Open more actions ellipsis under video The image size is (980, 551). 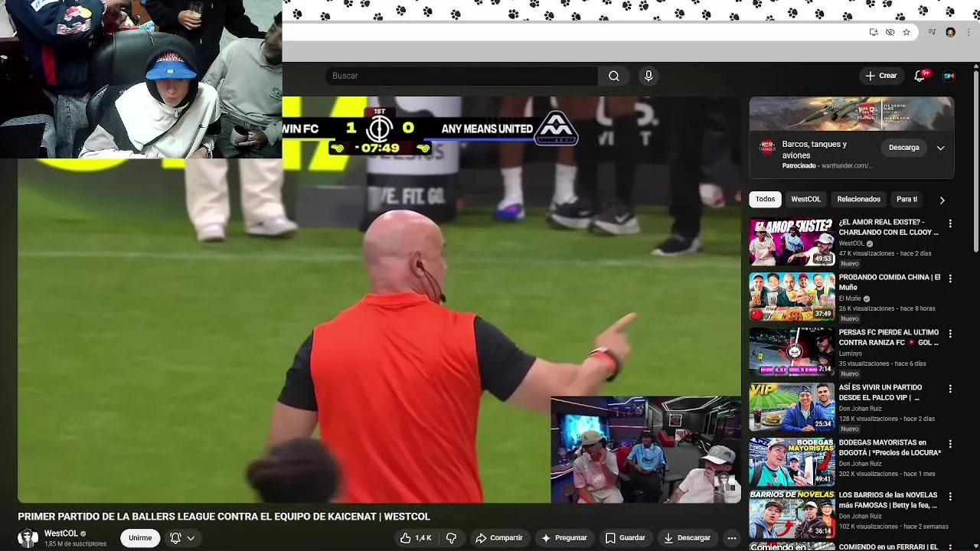pyautogui.click(x=732, y=538)
